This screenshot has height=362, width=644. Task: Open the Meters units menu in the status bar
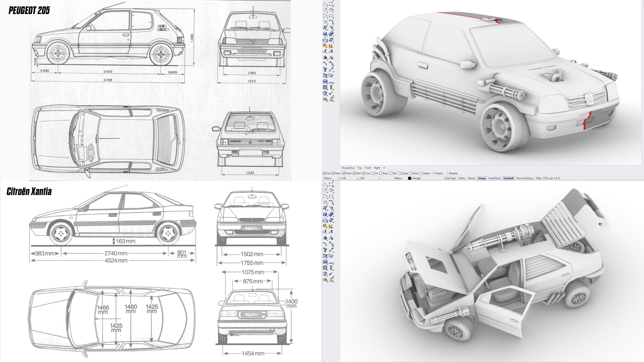pos(398,178)
